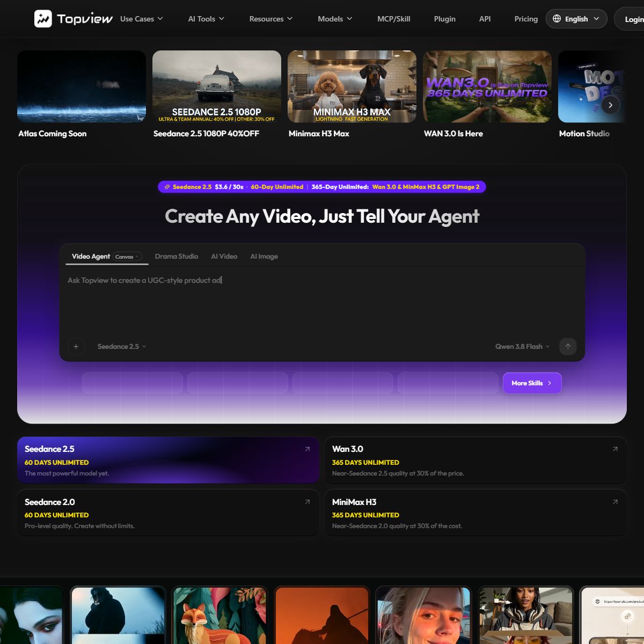Open the Seedance 2.0 card arrow icon
Screen dimensions: 644x644
pos(308,502)
